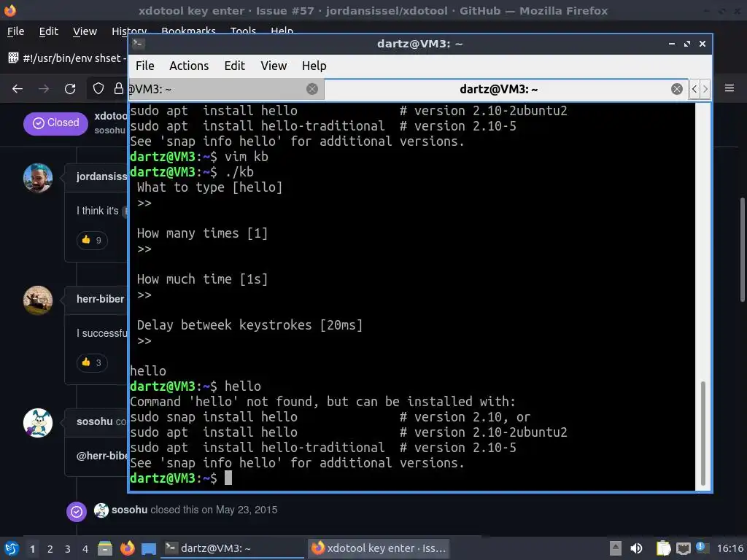Click the tab scroll left arrow in terminal
This screenshot has width=747, height=560.
click(694, 89)
